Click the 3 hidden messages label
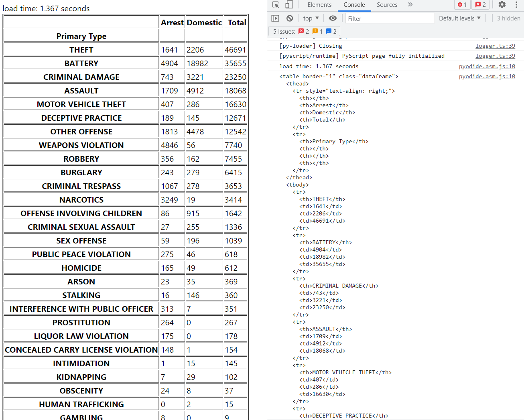 [508, 18]
